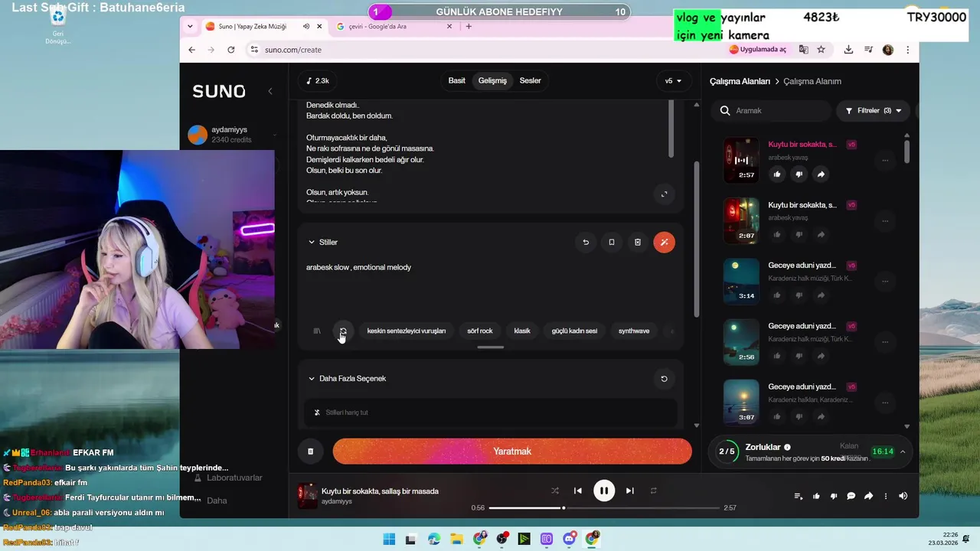Image resolution: width=980 pixels, height=551 pixels.
Task: Expand the aydamiyys account menu
Action: click(273, 135)
